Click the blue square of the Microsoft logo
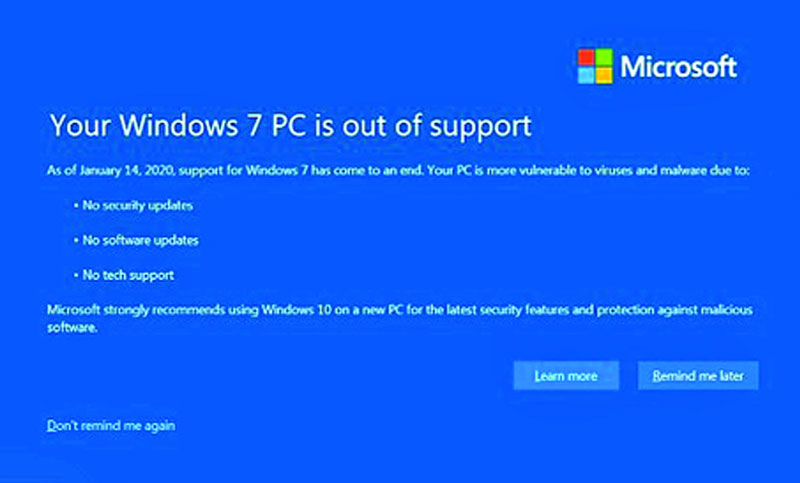This screenshot has width=800, height=483. click(586, 75)
